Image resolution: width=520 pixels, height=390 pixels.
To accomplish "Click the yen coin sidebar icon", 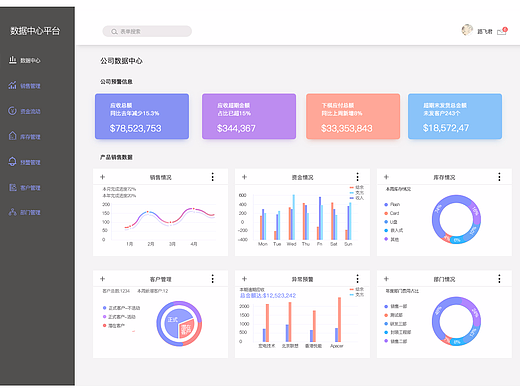I will coord(12,111).
